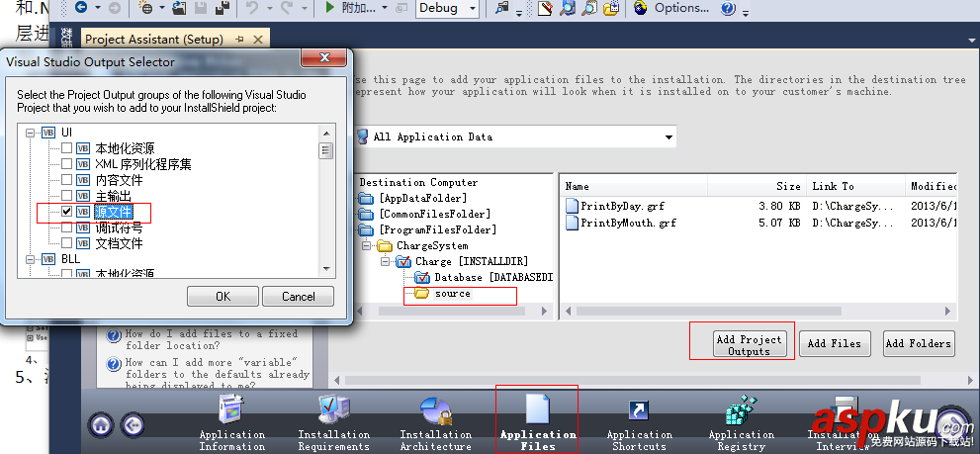Click the Link To column header
This screenshot has height=454, width=980.
pos(855,186)
